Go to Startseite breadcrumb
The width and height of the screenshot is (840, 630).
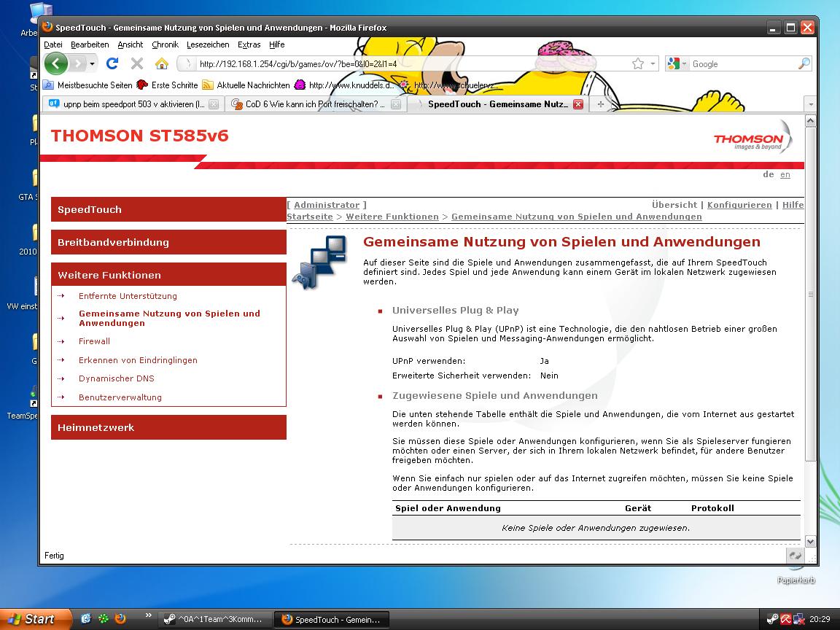tap(310, 217)
